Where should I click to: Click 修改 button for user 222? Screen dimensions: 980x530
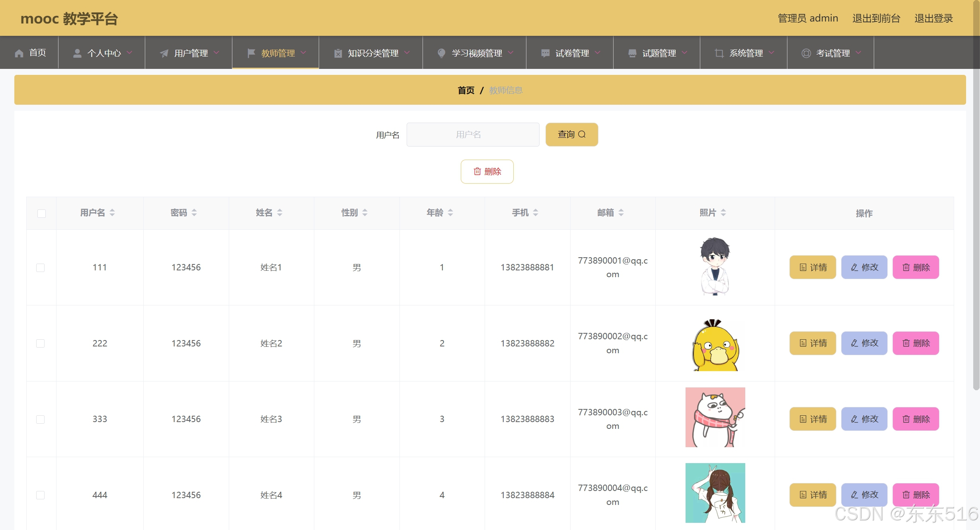point(864,343)
